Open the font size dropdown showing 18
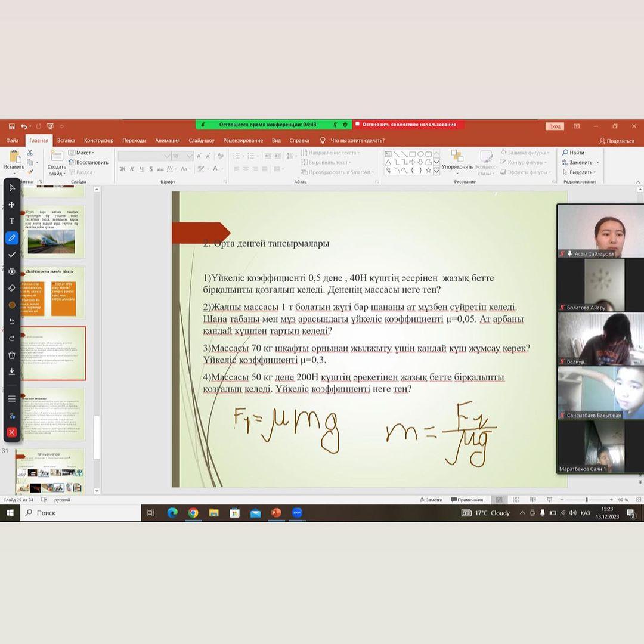The image size is (644, 644). pos(182,156)
